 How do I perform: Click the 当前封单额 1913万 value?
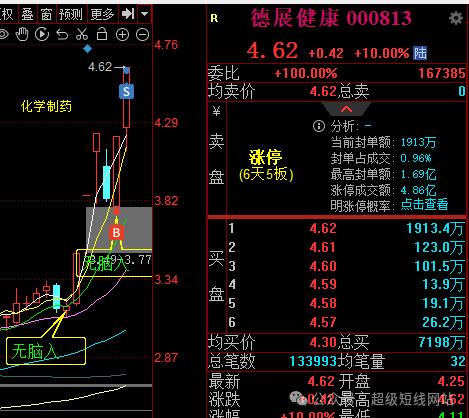pyautogui.click(x=418, y=143)
